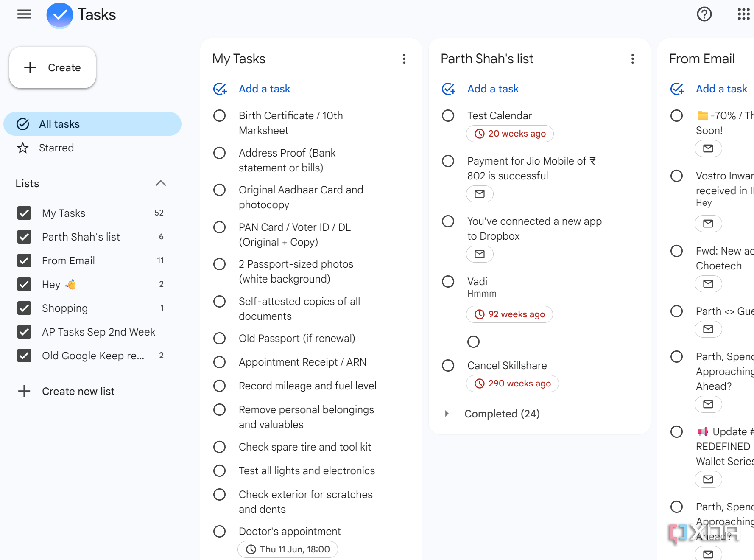The width and height of the screenshot is (754, 560).
Task: Open Check spare tire and tool kit
Action: [305, 447]
